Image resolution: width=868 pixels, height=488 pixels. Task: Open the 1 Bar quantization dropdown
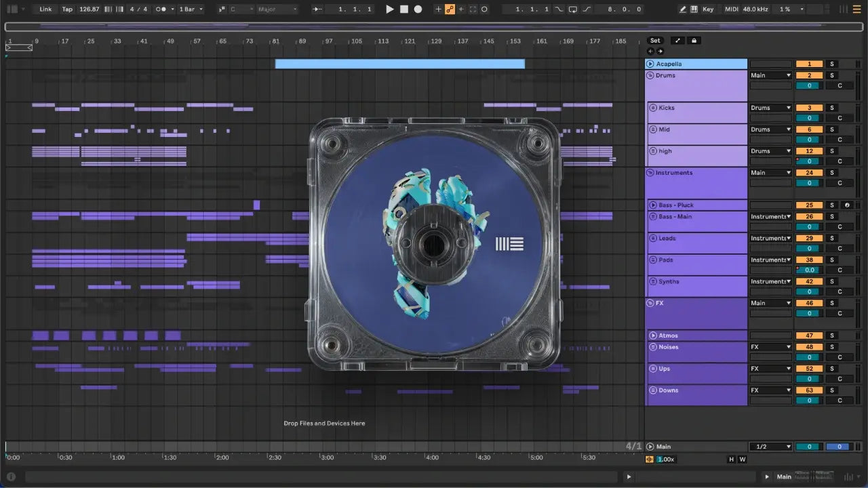(191, 9)
